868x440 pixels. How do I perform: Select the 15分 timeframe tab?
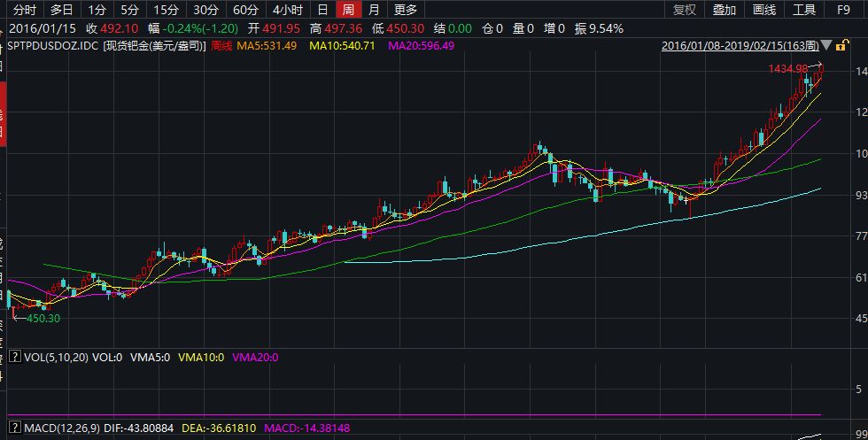165,10
